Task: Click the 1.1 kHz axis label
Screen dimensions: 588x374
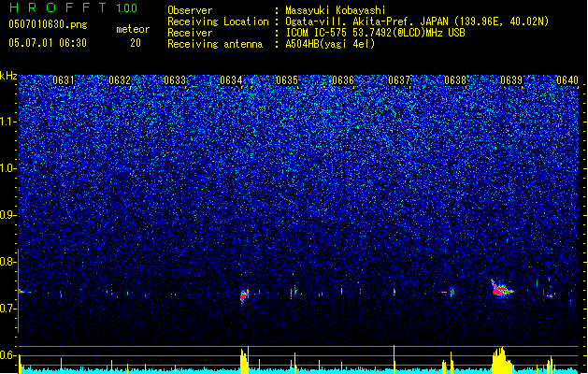Action: tap(8, 122)
